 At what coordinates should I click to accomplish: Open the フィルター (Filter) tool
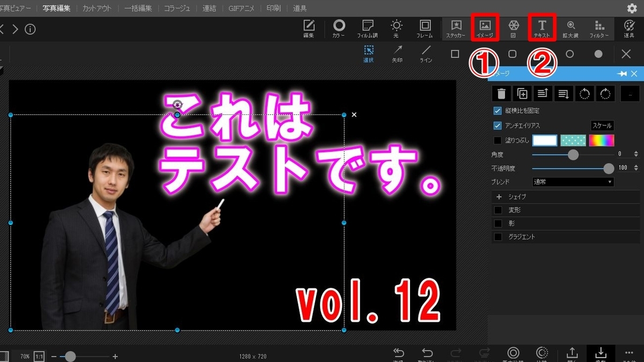[x=598, y=29]
